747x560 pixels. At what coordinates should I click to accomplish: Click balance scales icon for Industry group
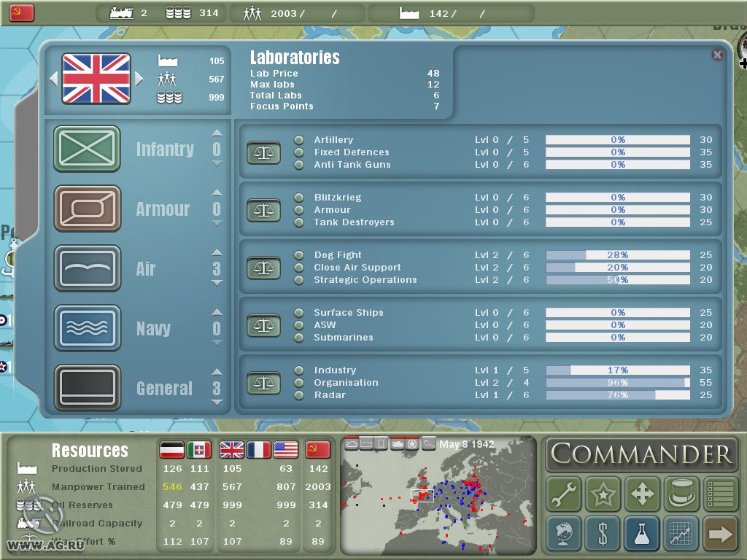click(x=263, y=384)
